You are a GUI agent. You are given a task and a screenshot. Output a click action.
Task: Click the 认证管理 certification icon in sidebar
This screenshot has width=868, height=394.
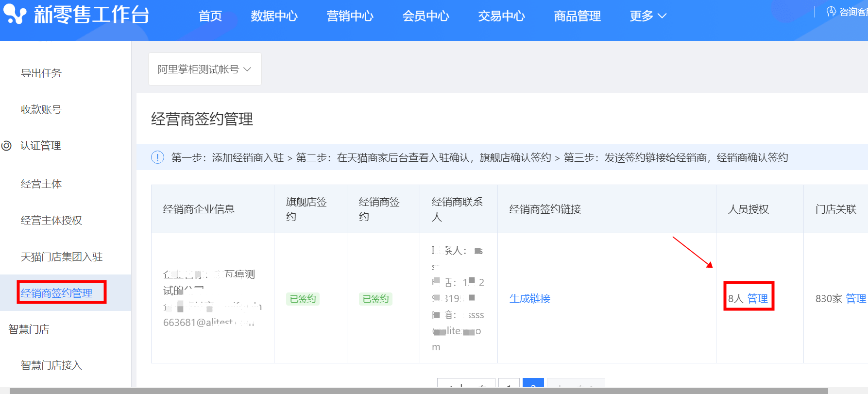[7, 146]
